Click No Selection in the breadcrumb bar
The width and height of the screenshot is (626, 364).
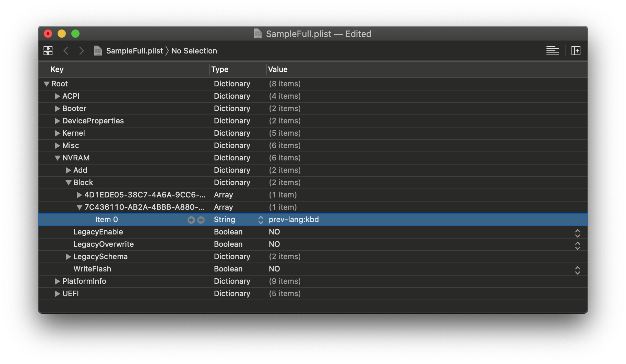pos(194,51)
